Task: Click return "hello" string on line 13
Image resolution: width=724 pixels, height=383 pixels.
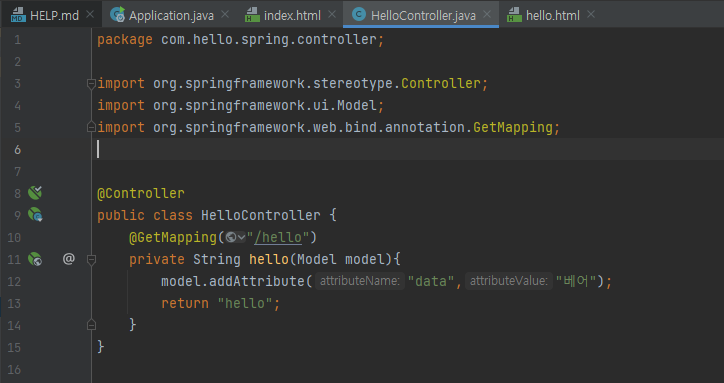Action: pos(245,304)
